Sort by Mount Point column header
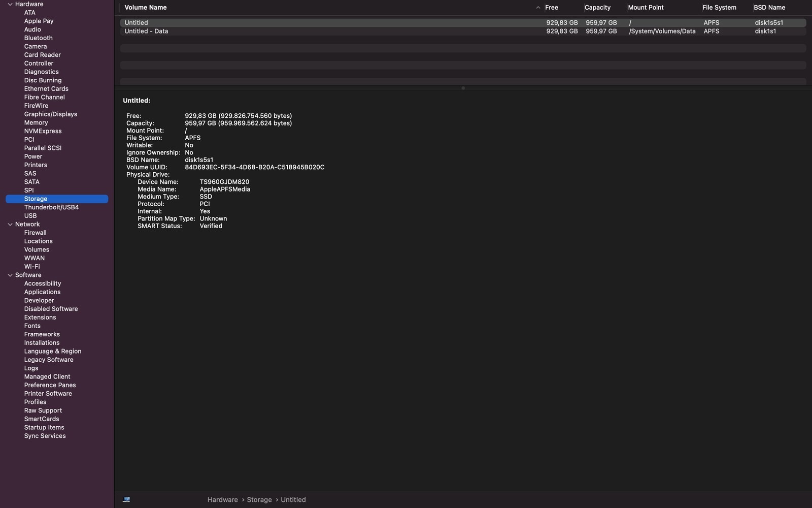Viewport: 812px width, 508px height. 646,8
